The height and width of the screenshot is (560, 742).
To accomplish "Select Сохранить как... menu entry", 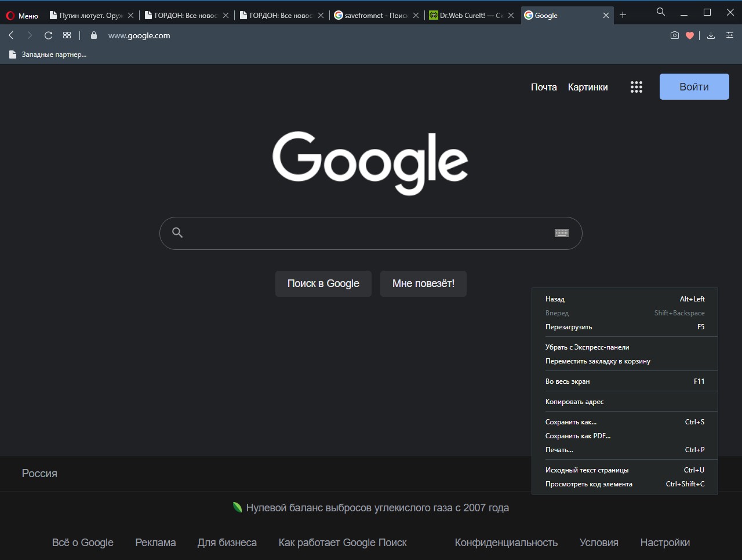I will 625,422.
